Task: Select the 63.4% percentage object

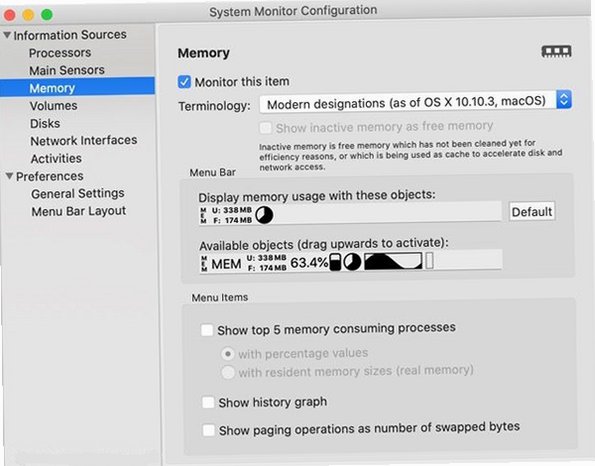Action: click(x=309, y=263)
